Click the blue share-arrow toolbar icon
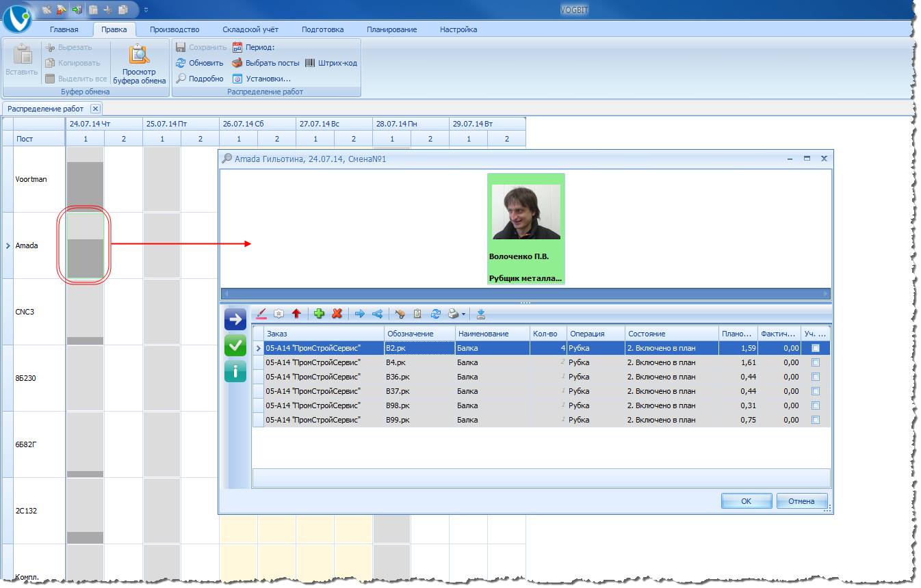The width and height of the screenshot is (921, 588). [377, 314]
